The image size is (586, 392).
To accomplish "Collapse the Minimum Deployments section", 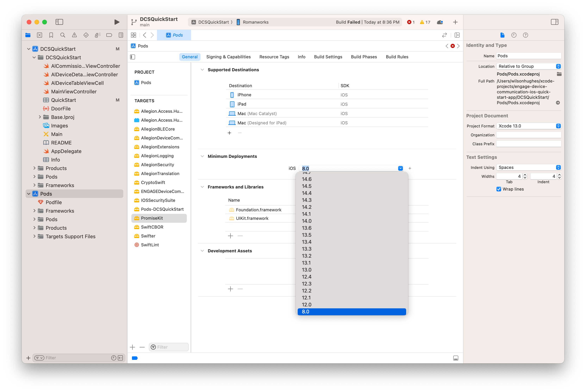I will [202, 156].
